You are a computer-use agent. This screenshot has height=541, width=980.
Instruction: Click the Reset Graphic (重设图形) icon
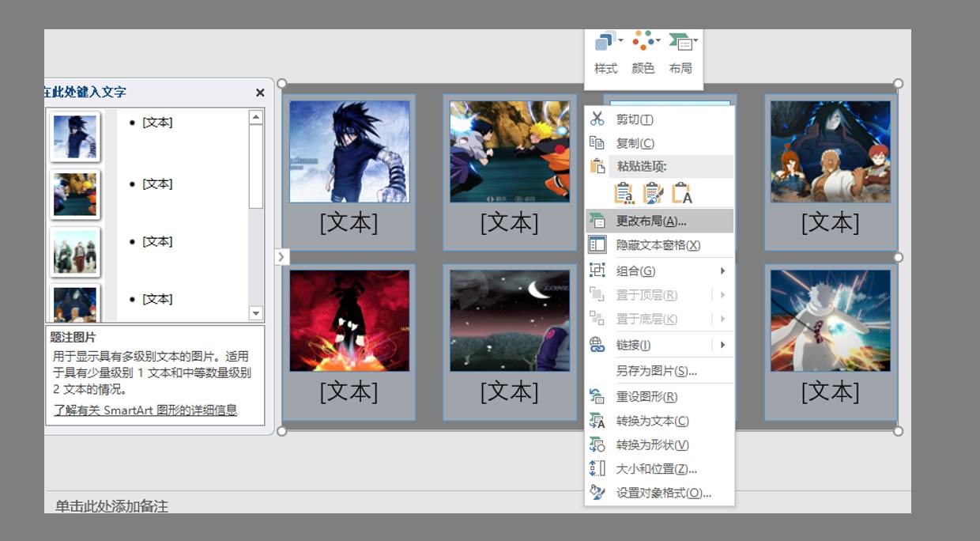pyautogui.click(x=597, y=397)
